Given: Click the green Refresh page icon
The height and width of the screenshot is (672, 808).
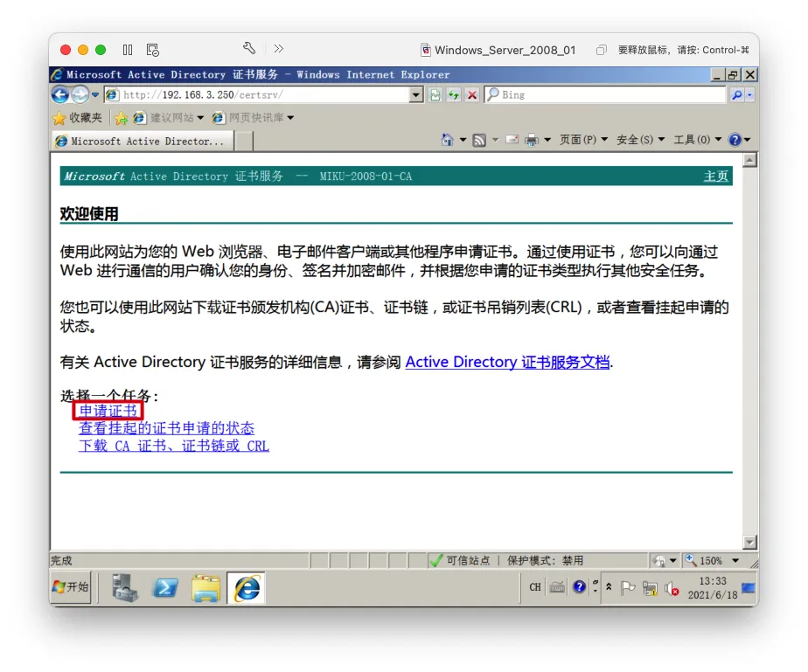Looking at the screenshot, I should (454, 94).
